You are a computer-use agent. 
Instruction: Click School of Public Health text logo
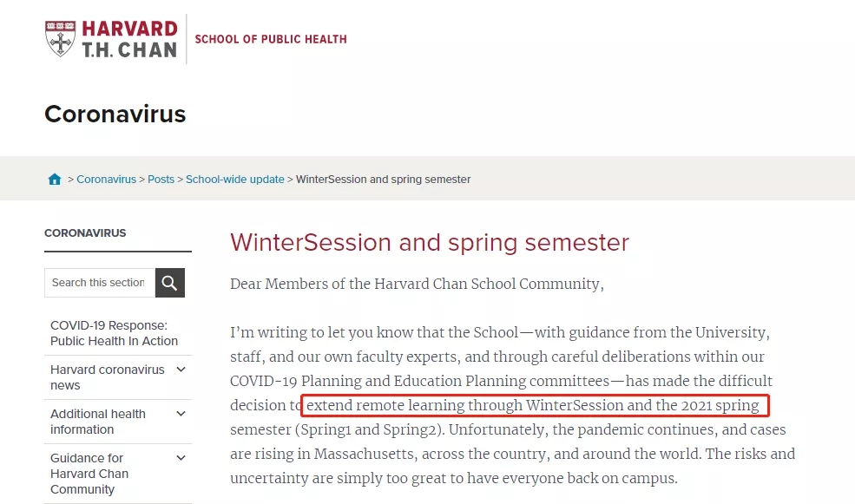point(271,39)
